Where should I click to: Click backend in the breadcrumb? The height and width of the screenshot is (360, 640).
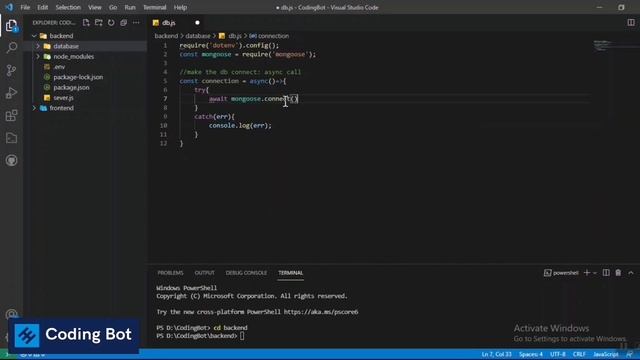166,36
